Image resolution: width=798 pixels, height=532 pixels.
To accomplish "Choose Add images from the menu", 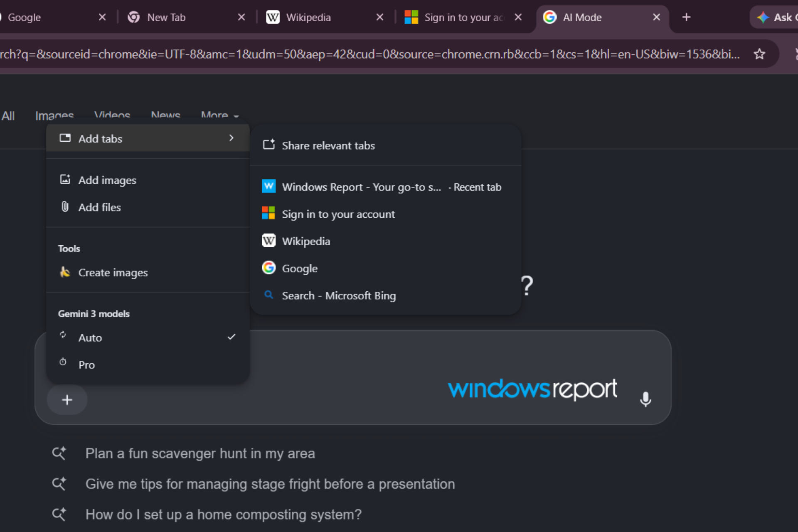I will click(x=148, y=180).
